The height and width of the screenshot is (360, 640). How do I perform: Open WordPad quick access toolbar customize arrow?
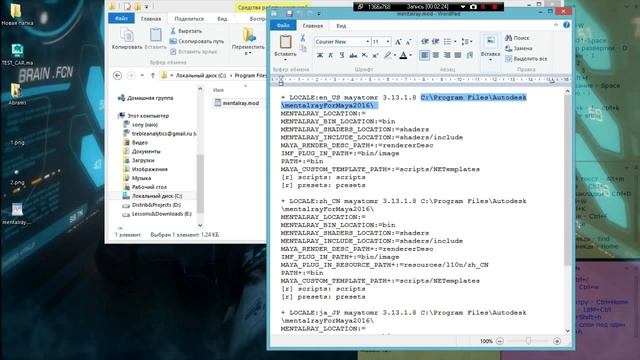pyautogui.click(x=318, y=14)
